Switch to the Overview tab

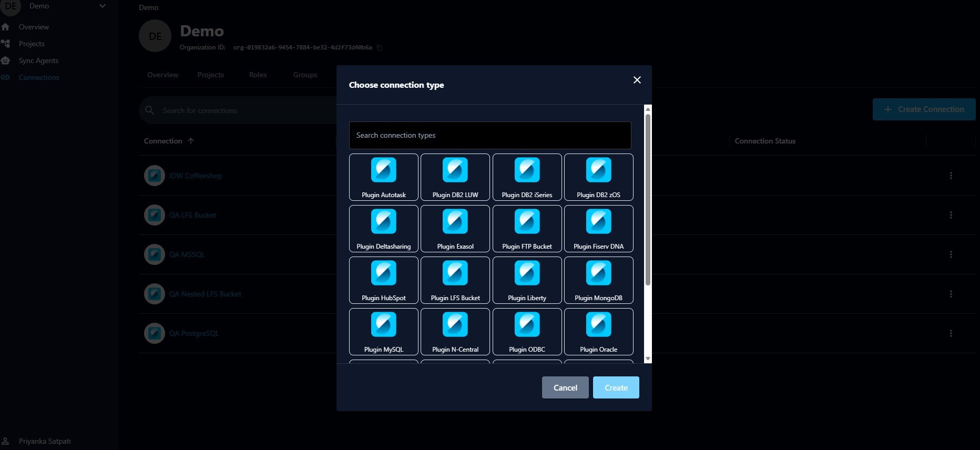click(x=163, y=75)
